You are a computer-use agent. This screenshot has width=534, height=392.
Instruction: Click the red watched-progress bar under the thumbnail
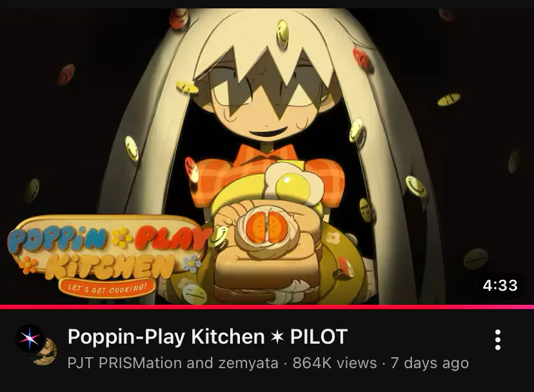tap(267, 307)
